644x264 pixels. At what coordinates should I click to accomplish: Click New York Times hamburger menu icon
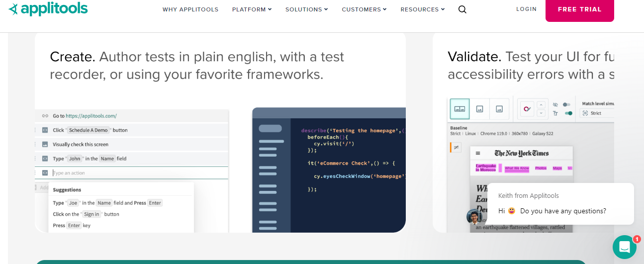(x=478, y=153)
